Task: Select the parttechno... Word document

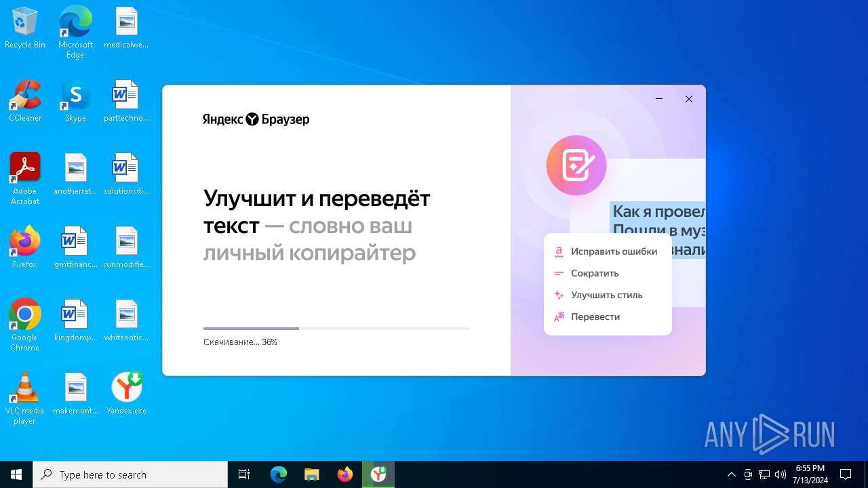Action: [x=126, y=101]
